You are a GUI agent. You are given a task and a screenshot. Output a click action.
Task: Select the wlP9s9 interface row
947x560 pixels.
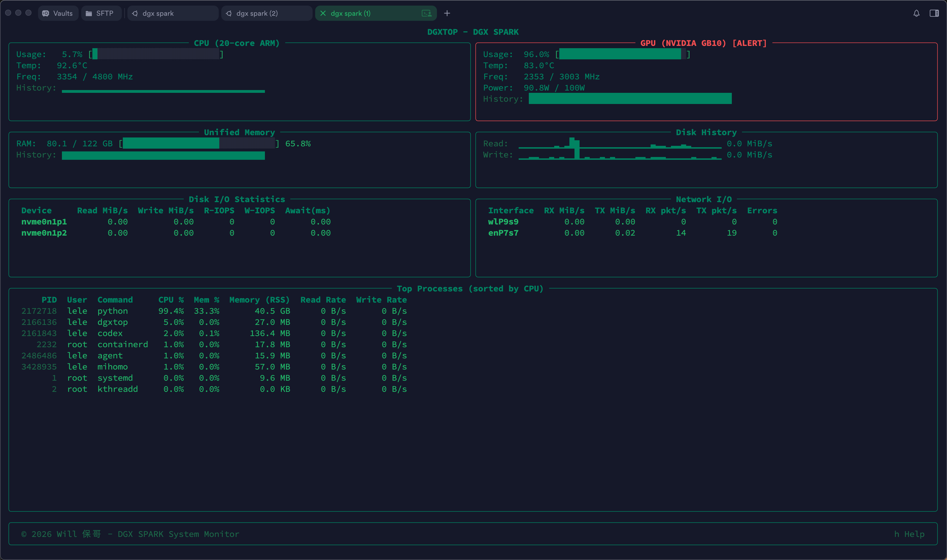[x=633, y=221]
